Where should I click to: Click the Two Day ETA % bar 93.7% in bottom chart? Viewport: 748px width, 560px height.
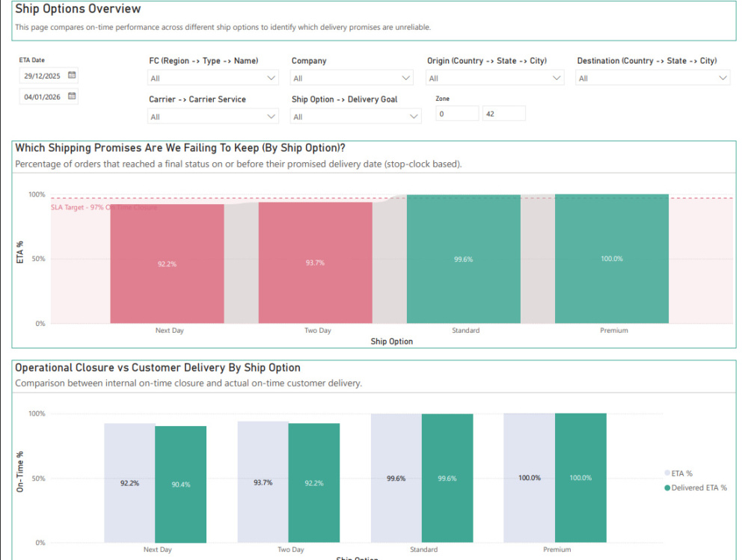pyautogui.click(x=263, y=481)
